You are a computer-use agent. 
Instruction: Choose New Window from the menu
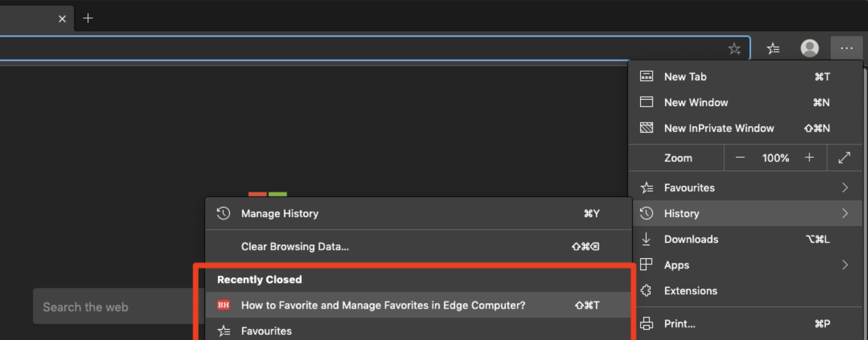click(695, 102)
